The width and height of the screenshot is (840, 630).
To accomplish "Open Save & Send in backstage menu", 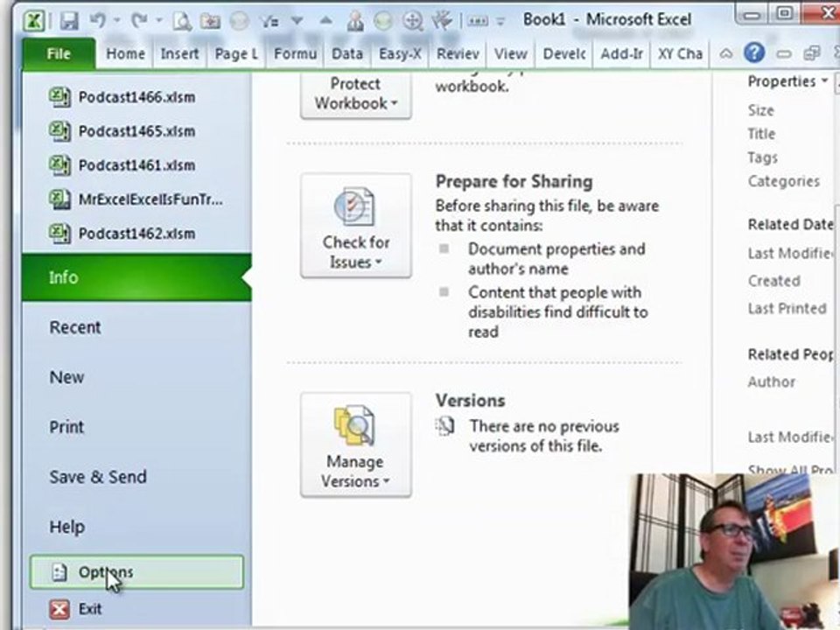I will point(136,477).
